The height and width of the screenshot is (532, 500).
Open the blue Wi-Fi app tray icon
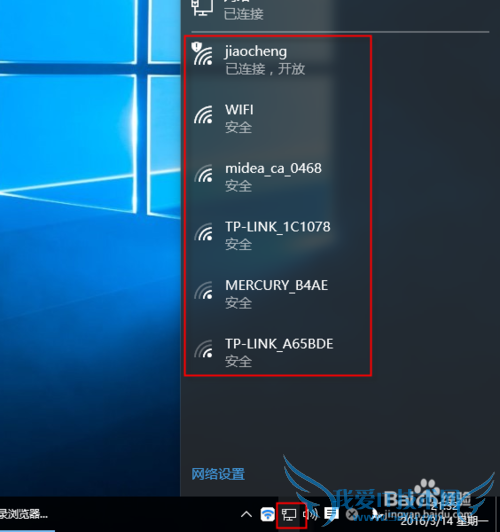pos(268,515)
